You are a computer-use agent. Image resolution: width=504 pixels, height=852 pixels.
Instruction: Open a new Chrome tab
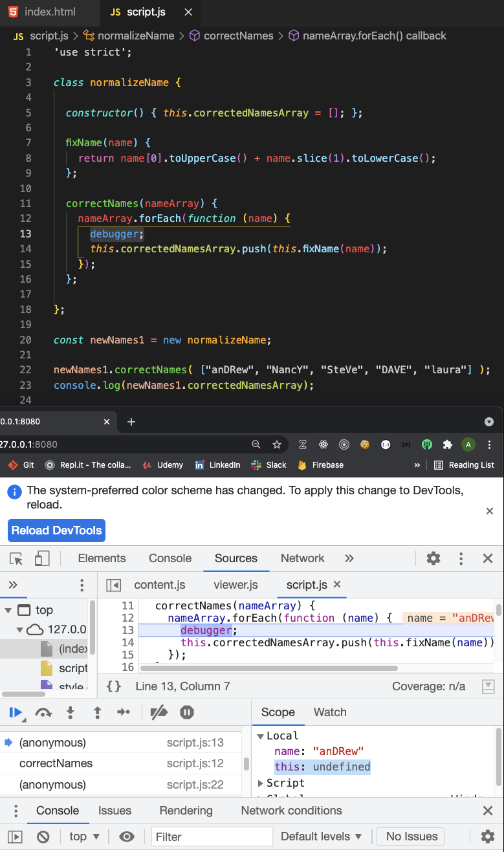pyautogui.click(x=131, y=422)
